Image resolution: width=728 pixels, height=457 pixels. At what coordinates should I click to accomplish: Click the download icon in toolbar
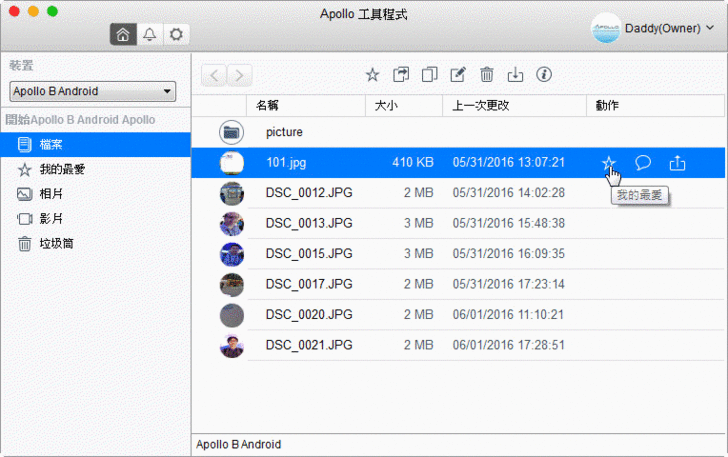click(x=516, y=74)
